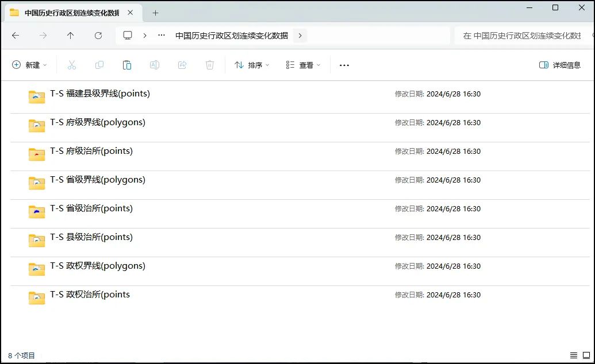Click folder icon of T-S 政权界线(polygons)
Screen dimensions: 595x364
37,269
